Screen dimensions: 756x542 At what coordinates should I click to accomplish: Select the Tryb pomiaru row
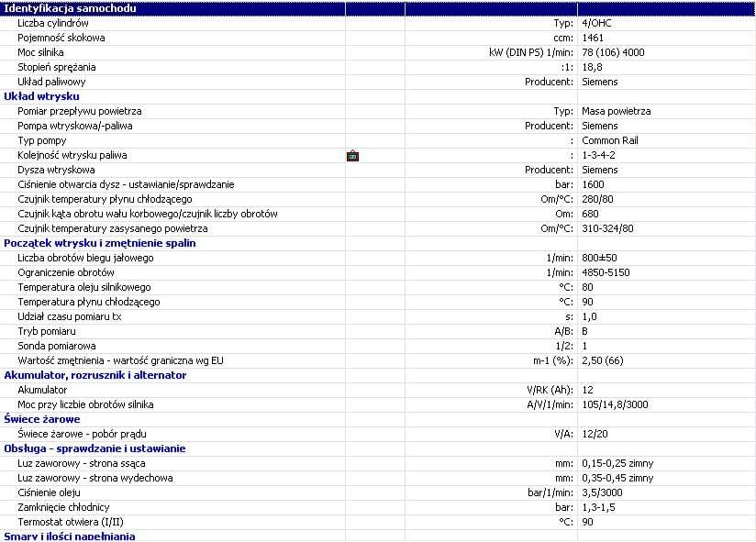[x=378, y=331]
